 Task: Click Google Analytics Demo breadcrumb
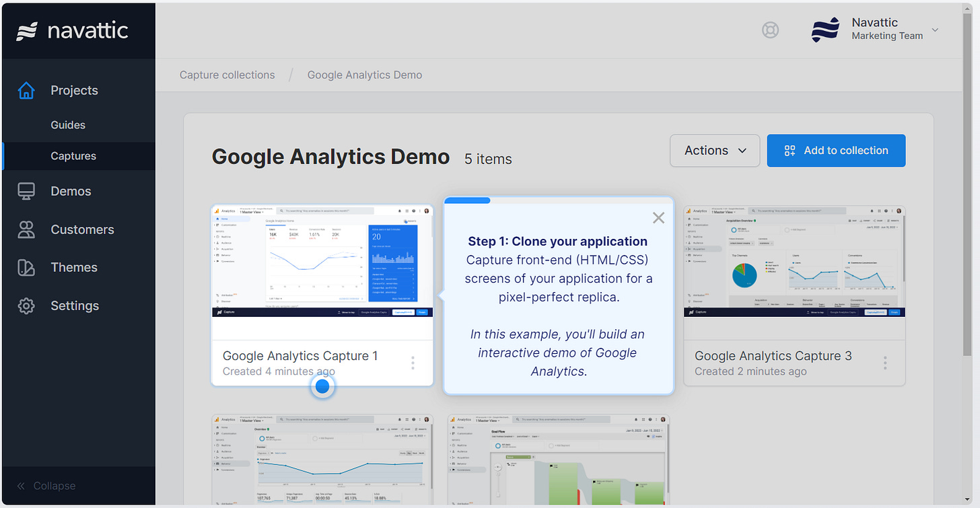365,75
